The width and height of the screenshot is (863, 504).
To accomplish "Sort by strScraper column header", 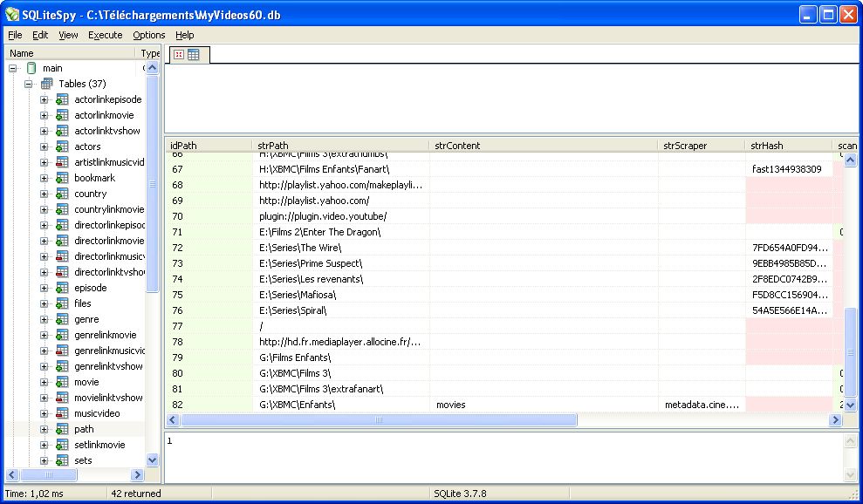I will [x=702, y=146].
